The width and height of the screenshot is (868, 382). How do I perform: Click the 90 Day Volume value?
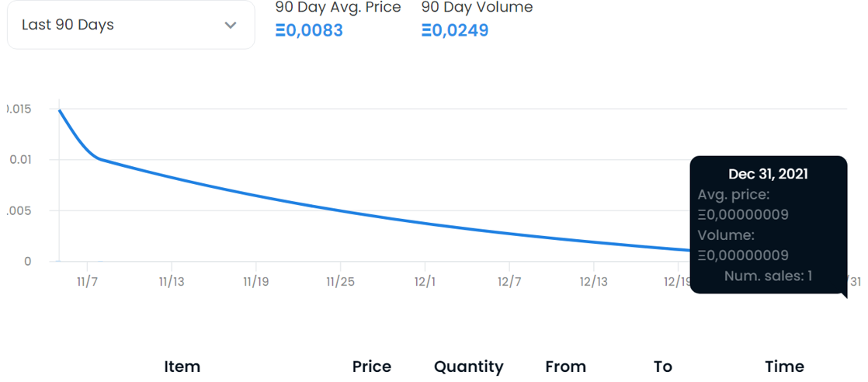(455, 31)
